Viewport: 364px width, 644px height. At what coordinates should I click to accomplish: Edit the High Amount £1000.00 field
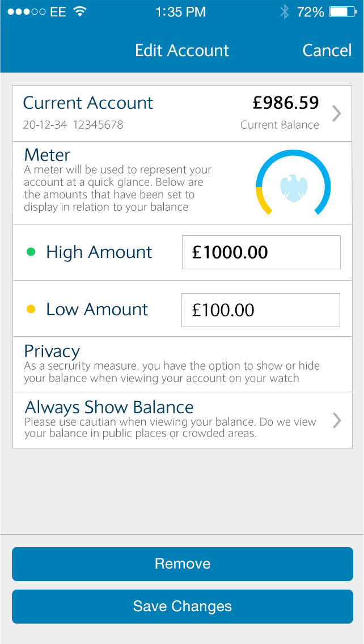tap(261, 252)
